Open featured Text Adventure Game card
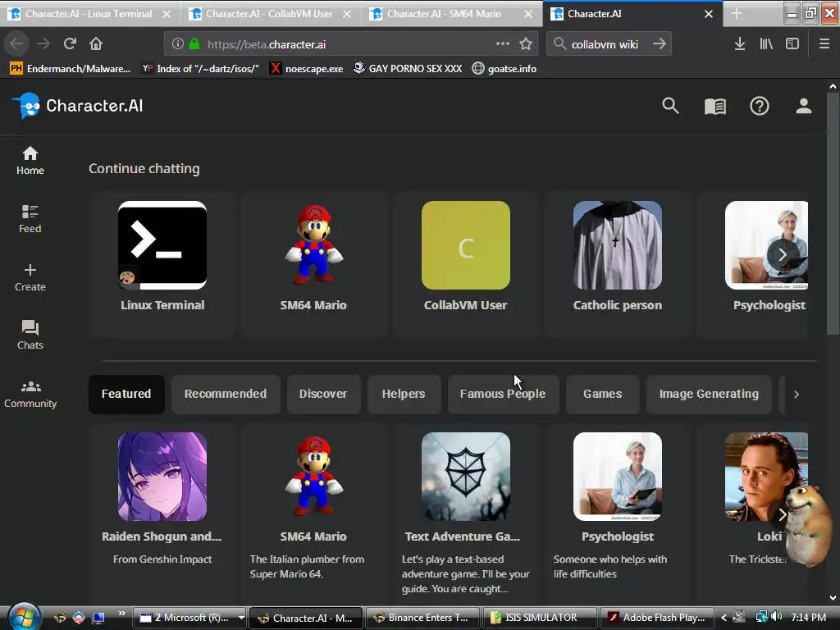Image resolution: width=840 pixels, height=630 pixels. coord(466,514)
